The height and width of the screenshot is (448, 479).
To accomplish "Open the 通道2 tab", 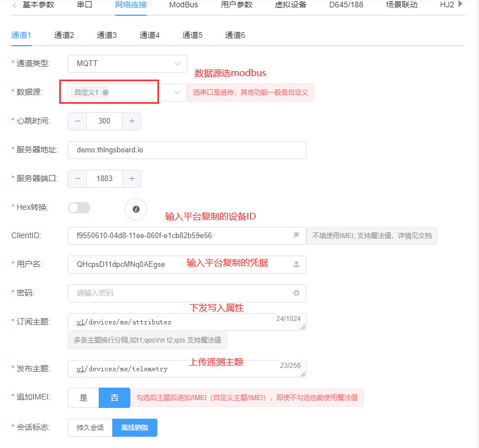I will 64,35.
